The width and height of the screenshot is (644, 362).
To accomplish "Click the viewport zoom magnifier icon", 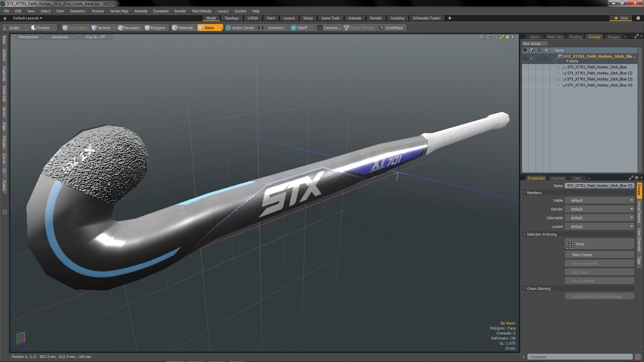I will (x=495, y=37).
